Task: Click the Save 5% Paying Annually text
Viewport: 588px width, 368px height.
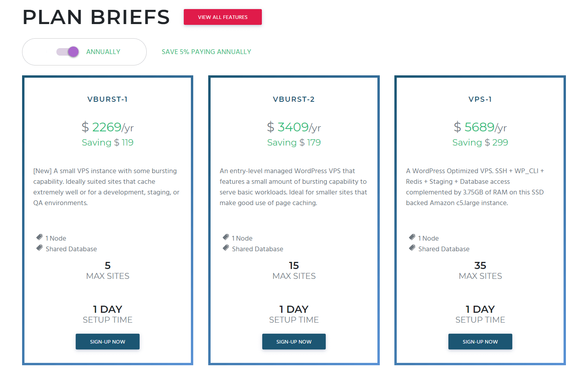Action: (206, 52)
